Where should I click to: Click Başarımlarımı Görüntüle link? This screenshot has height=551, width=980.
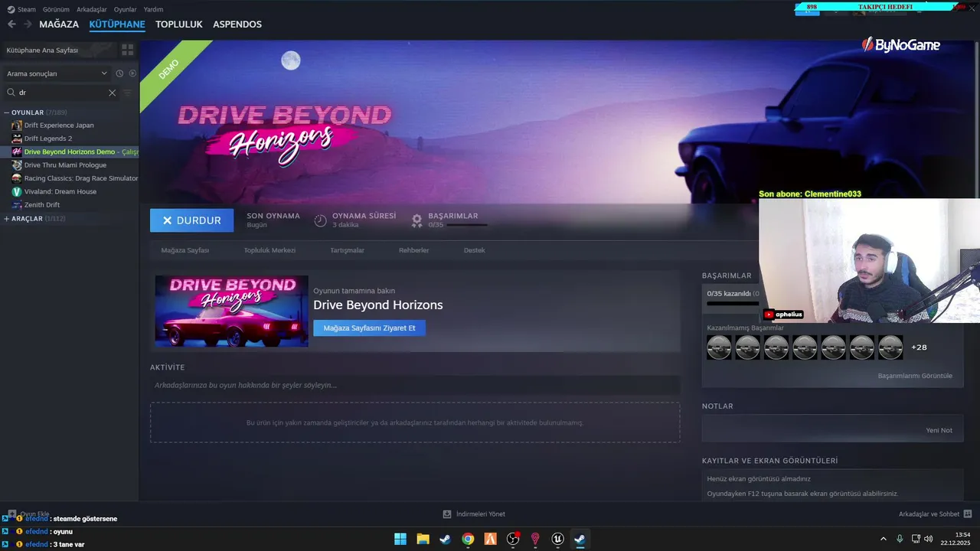click(x=915, y=376)
